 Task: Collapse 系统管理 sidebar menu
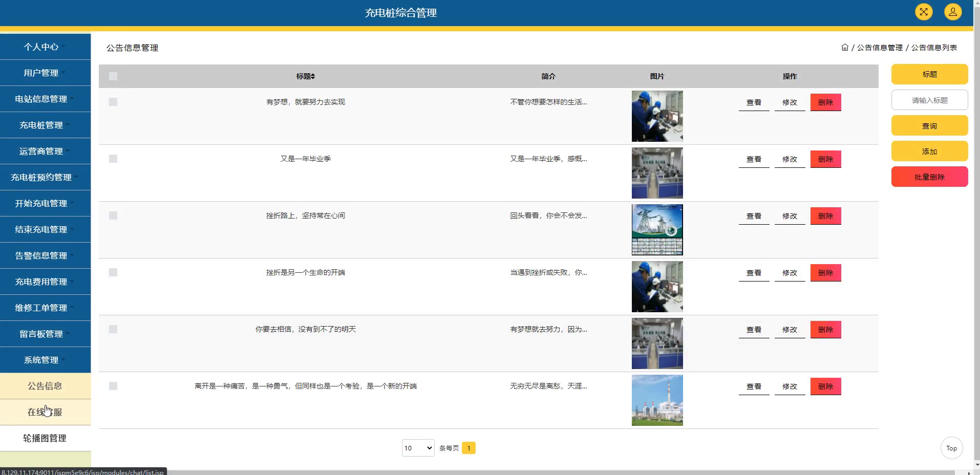tap(45, 360)
